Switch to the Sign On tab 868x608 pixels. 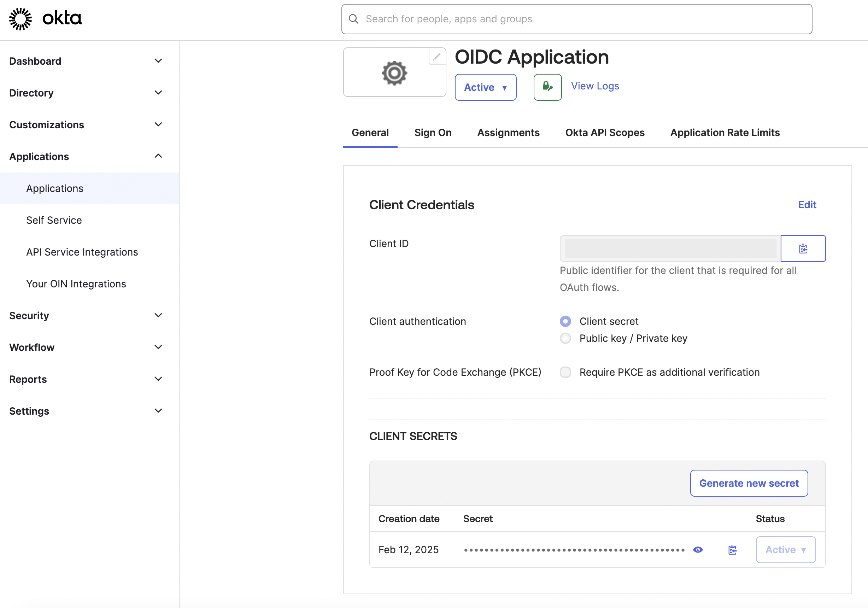[x=433, y=133]
